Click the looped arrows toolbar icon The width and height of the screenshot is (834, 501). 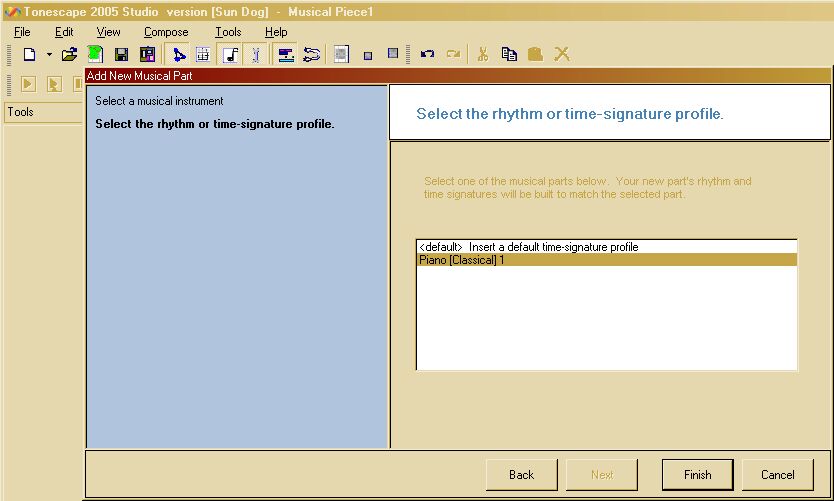click(x=312, y=54)
